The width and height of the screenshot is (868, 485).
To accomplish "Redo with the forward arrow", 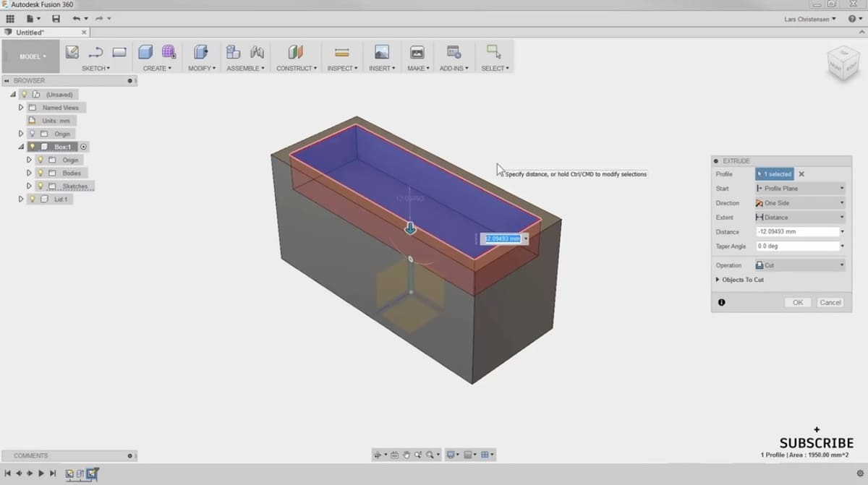I will (99, 18).
